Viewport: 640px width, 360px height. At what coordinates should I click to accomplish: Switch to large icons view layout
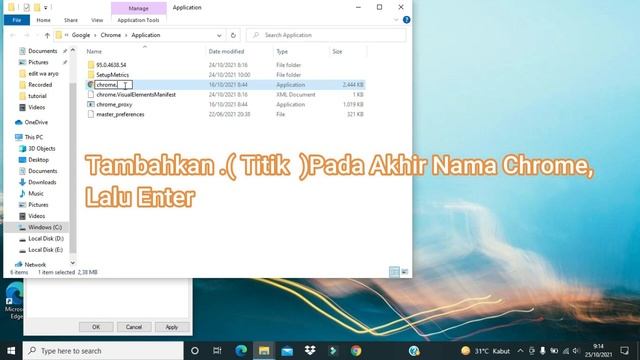pyautogui.click(x=405, y=272)
